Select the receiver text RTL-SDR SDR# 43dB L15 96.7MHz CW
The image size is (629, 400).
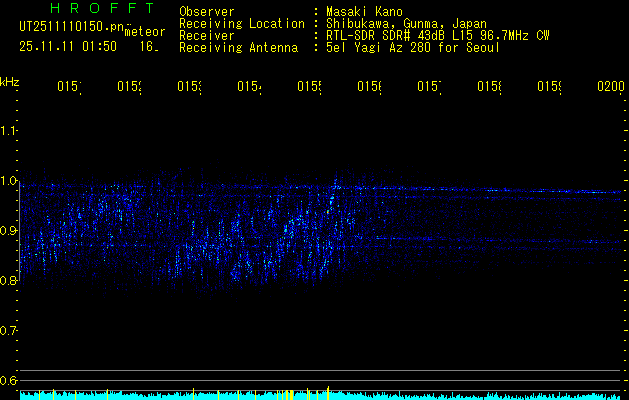pyautogui.click(x=438, y=36)
